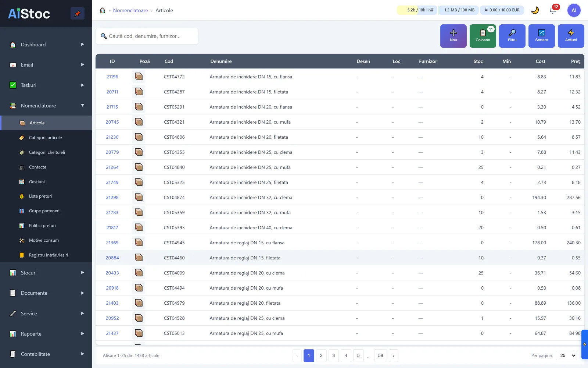
Task: Expand the Stocuri menu
Action: pyautogui.click(x=46, y=273)
